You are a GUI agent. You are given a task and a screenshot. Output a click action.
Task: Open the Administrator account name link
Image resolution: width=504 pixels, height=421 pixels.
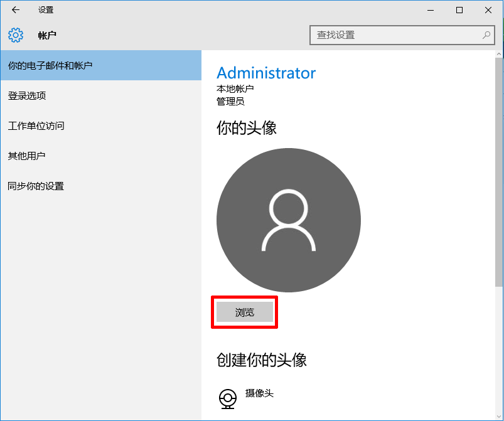pos(266,73)
